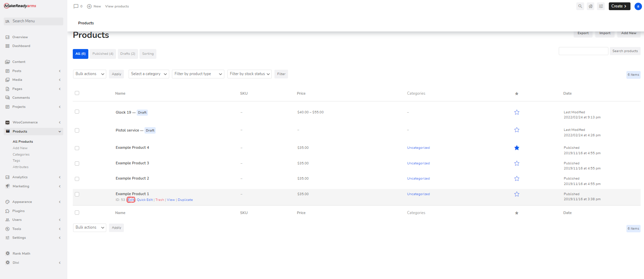Viewport: 644px width, 279px height.
Task: Toggle featured star for Example Product 2
Action: coord(517,179)
